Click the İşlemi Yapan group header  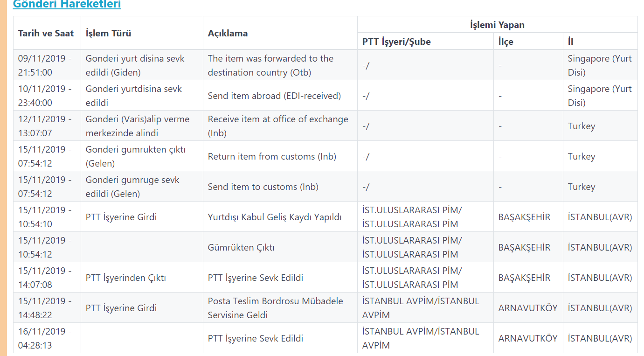[x=497, y=25]
